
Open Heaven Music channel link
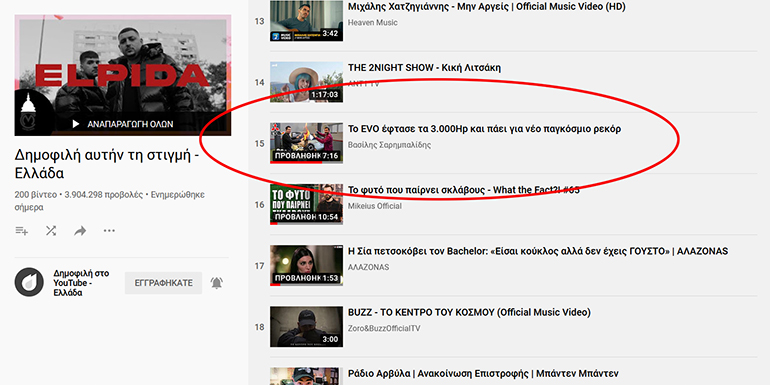tap(373, 23)
